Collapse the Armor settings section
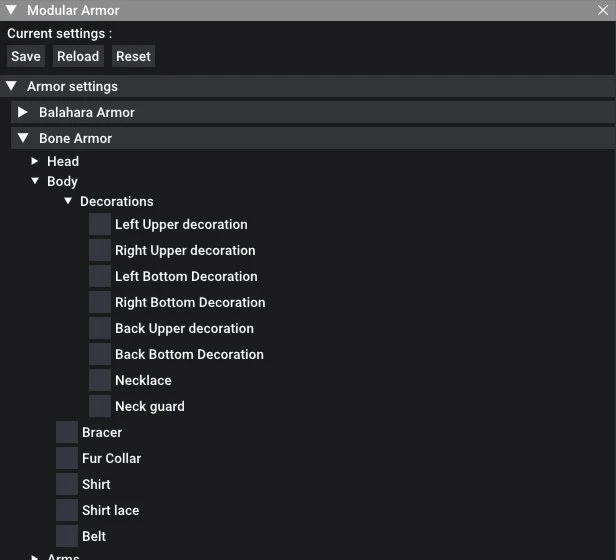Viewport: 616px width, 560px height. (x=11, y=86)
